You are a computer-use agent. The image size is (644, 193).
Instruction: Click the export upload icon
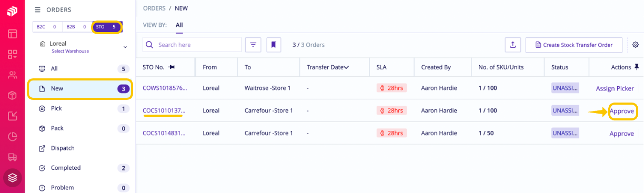click(513, 45)
